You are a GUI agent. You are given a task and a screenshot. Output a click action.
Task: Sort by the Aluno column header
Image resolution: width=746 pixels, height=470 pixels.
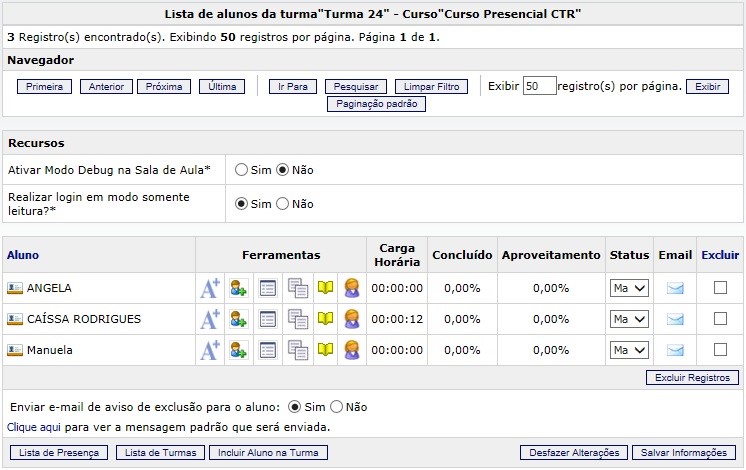point(23,255)
